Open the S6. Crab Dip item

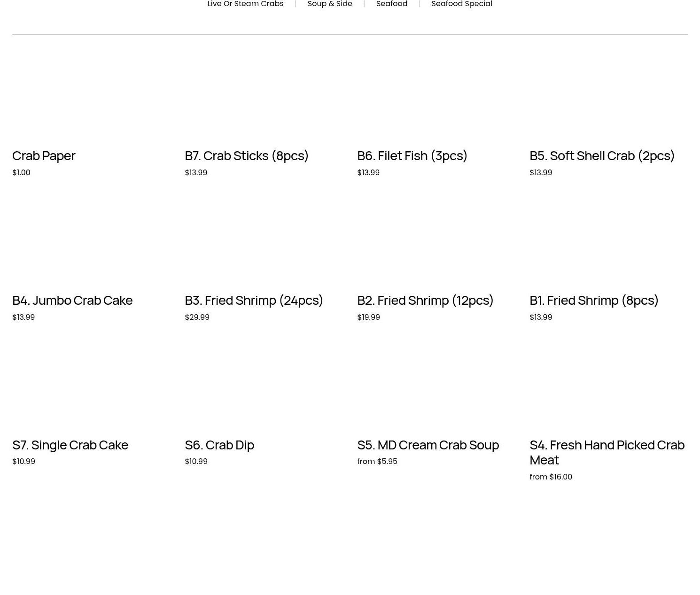pos(219,445)
